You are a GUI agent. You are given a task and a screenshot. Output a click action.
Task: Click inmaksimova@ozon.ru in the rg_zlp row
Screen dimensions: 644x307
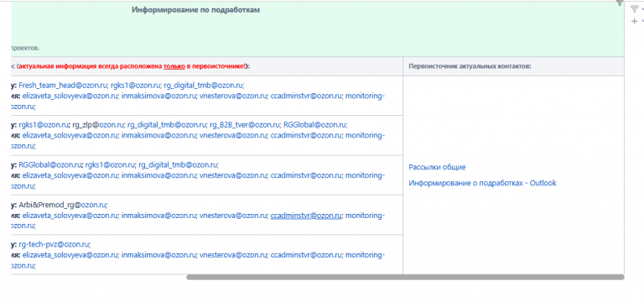[x=158, y=135]
